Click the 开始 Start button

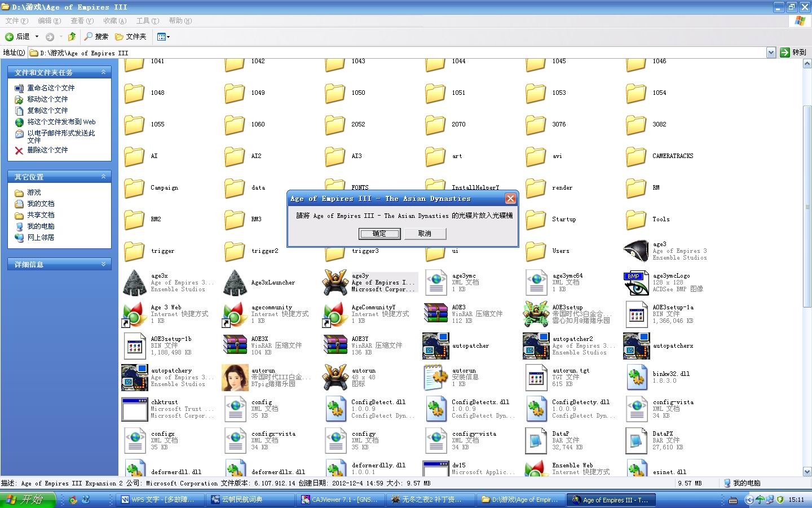pos(28,500)
